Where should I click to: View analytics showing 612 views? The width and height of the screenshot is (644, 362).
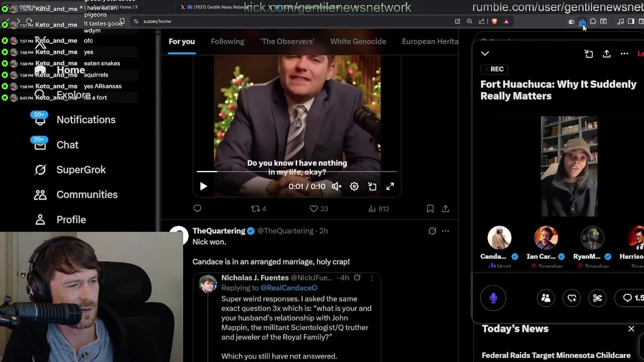[378, 209]
